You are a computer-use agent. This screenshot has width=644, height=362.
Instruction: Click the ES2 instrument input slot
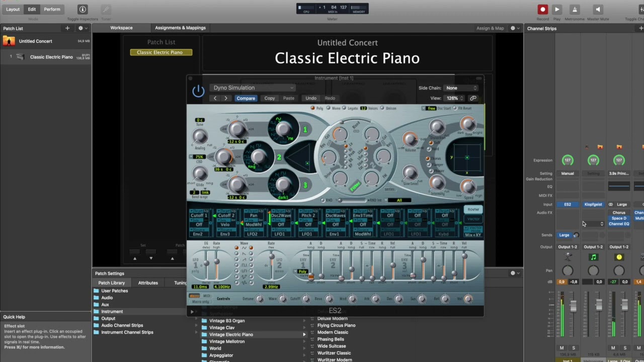[568, 205]
